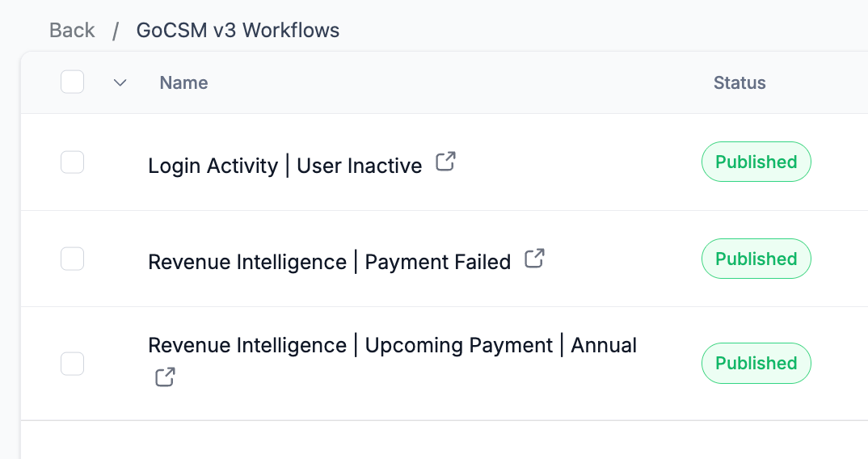
Task: Expand the chevron dropdown beside select-all
Action: tap(120, 82)
